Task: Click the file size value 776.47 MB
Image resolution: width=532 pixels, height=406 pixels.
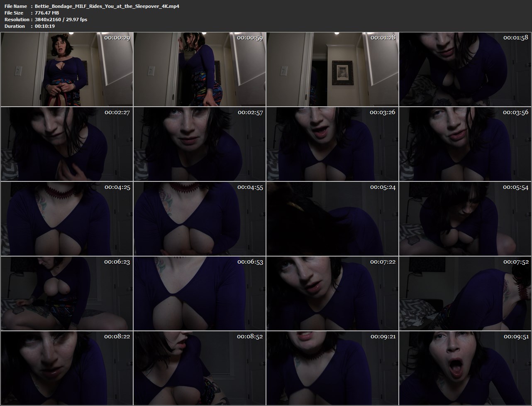Action: 47,13
